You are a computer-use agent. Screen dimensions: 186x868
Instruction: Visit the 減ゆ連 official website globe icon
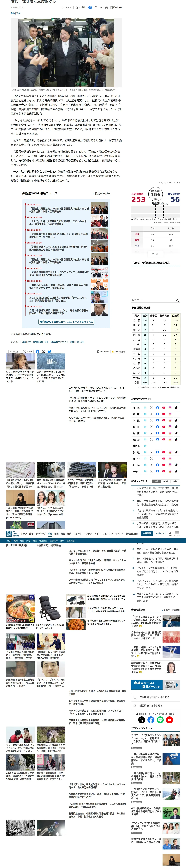[145, 446]
